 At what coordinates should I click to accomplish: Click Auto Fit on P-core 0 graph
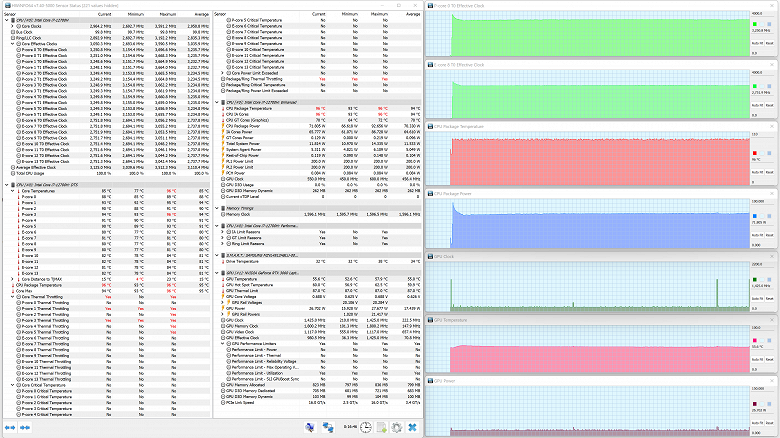(758, 44)
